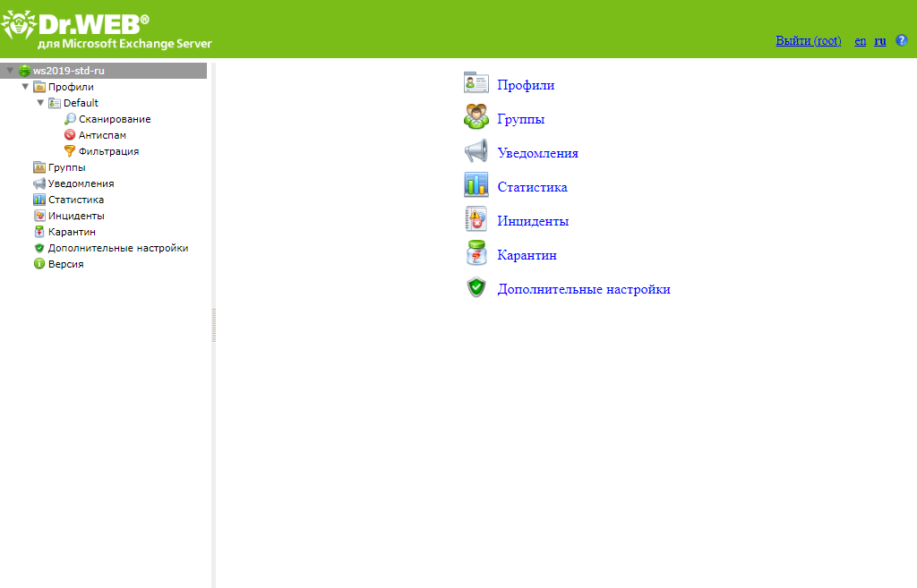Select Уведомления label in sidebar tree
Image resolution: width=917 pixels, height=588 pixels.
[x=81, y=183]
